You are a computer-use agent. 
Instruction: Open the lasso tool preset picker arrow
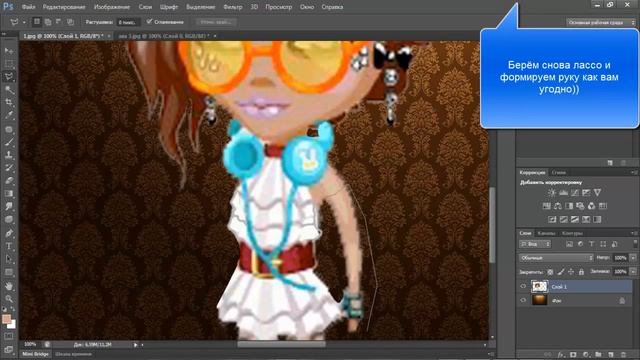(x=24, y=22)
